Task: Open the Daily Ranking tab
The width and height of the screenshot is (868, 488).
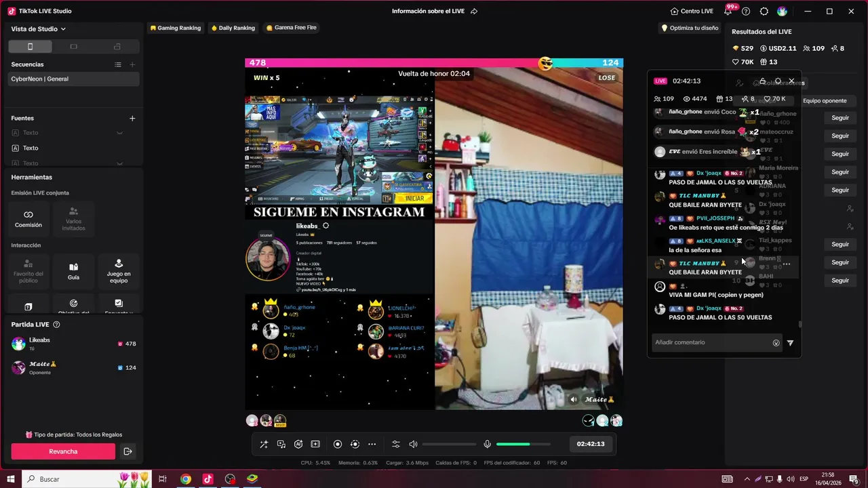Action: (x=233, y=28)
